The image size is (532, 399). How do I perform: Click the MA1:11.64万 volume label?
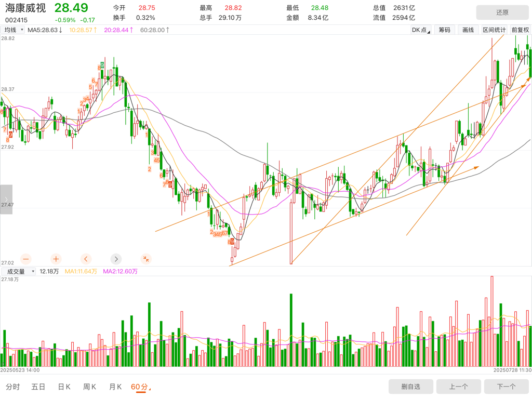tap(81, 271)
